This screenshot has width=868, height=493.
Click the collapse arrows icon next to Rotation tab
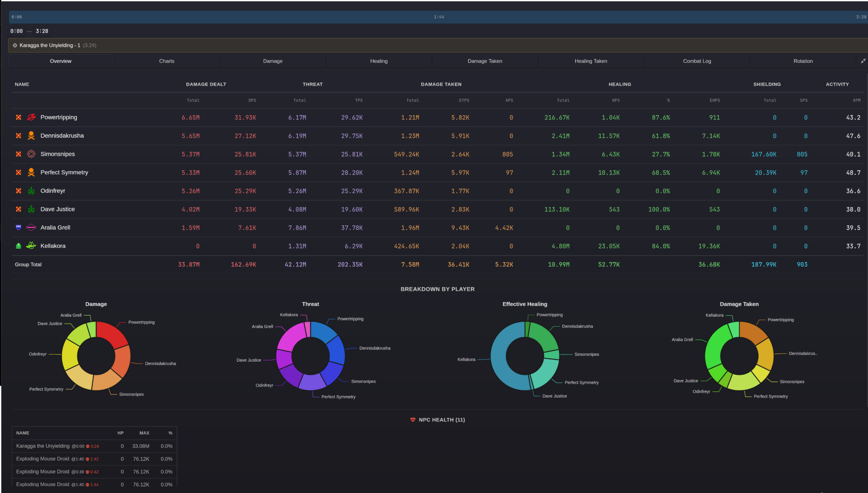863,61
